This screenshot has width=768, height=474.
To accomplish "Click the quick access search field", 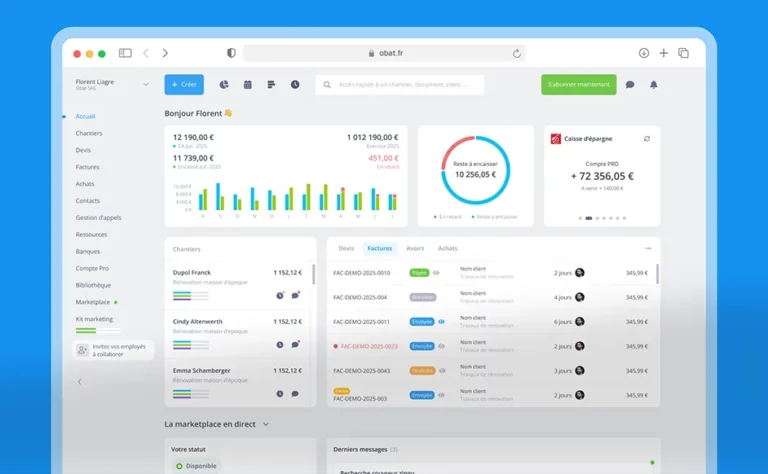I will pyautogui.click(x=400, y=85).
